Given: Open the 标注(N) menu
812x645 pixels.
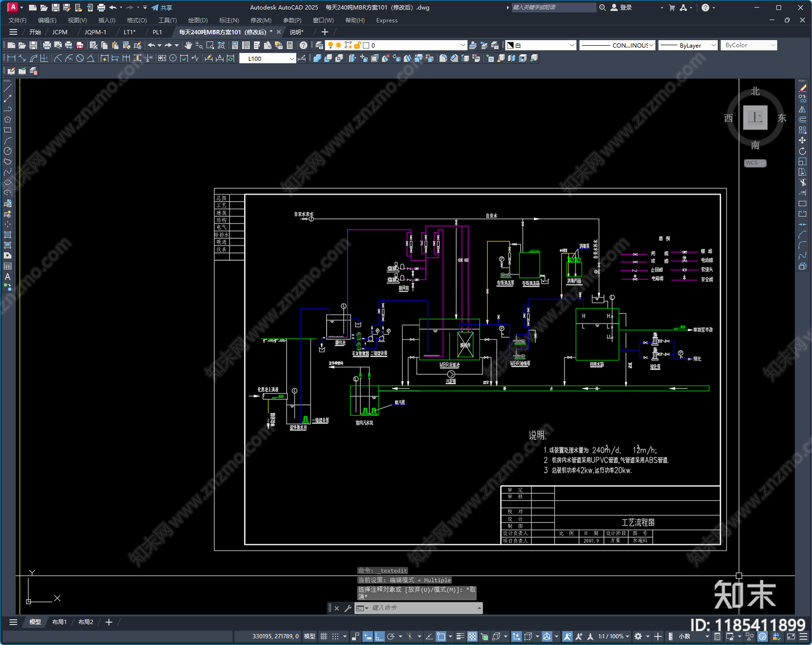Looking at the screenshot, I should [x=229, y=20].
